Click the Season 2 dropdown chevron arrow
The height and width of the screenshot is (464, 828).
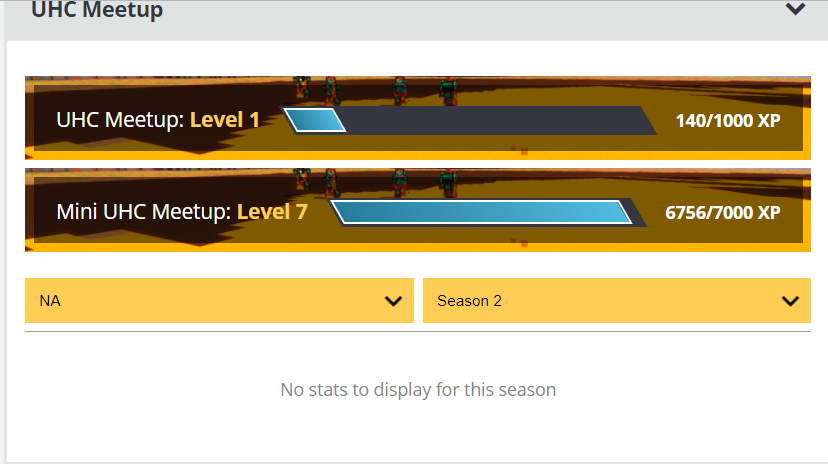(x=790, y=301)
